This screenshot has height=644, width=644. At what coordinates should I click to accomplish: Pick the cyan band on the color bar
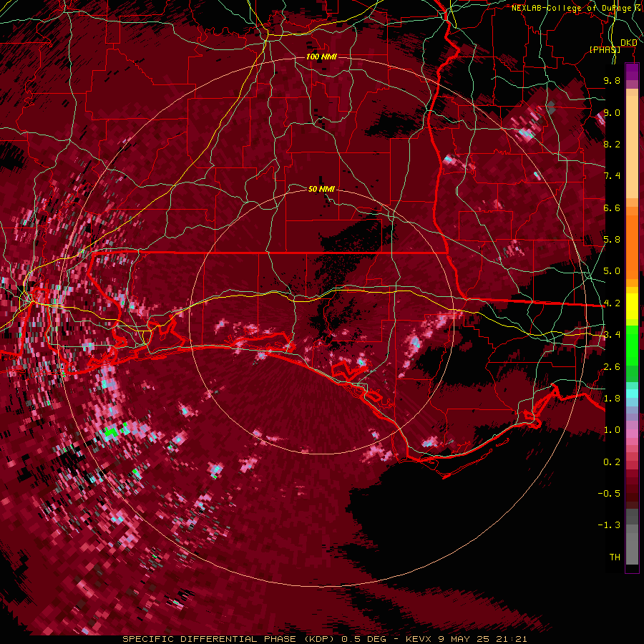click(632, 394)
